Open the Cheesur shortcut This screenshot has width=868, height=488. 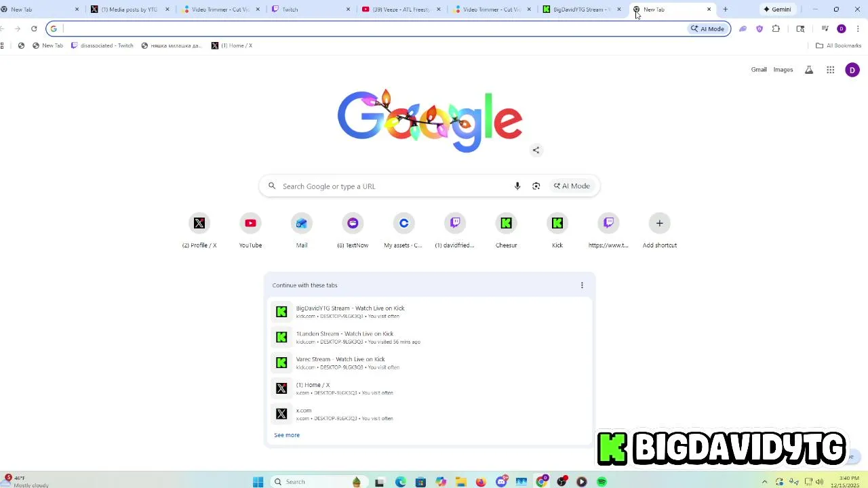click(x=506, y=223)
